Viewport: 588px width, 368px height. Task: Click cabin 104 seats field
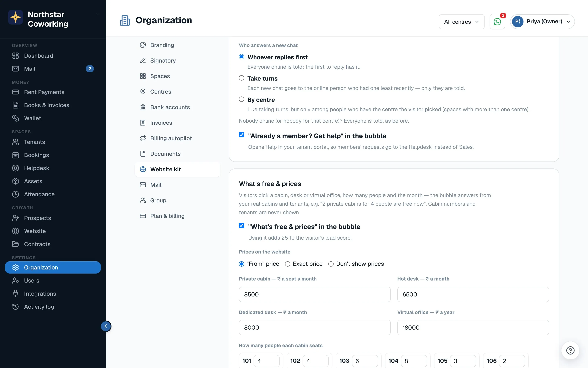414,361
